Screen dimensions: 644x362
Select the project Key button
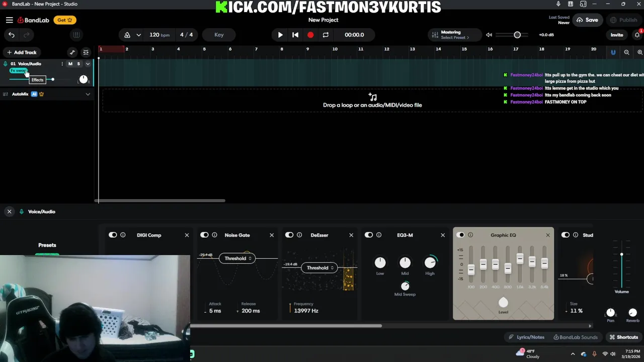coord(219,35)
